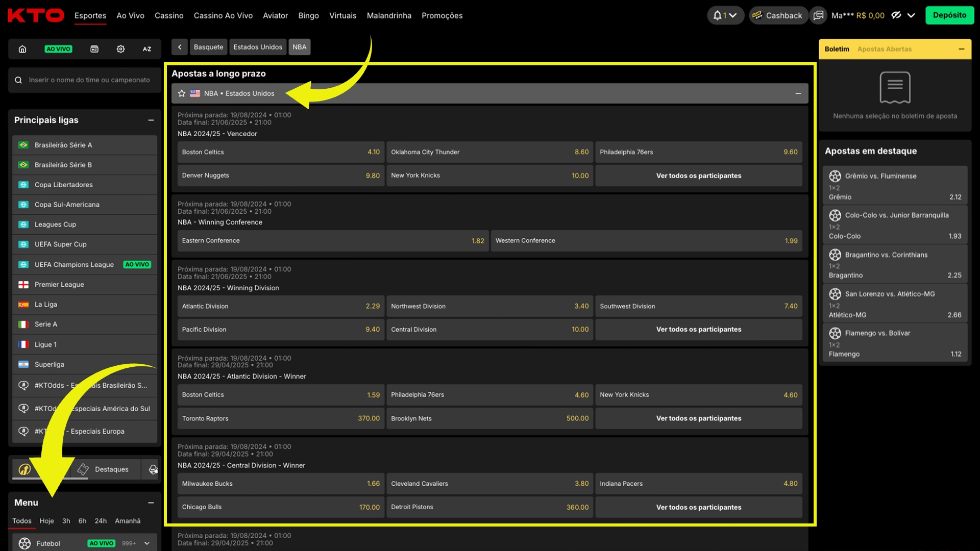Open the Cashback offer
980x551 pixels.
coord(778,15)
